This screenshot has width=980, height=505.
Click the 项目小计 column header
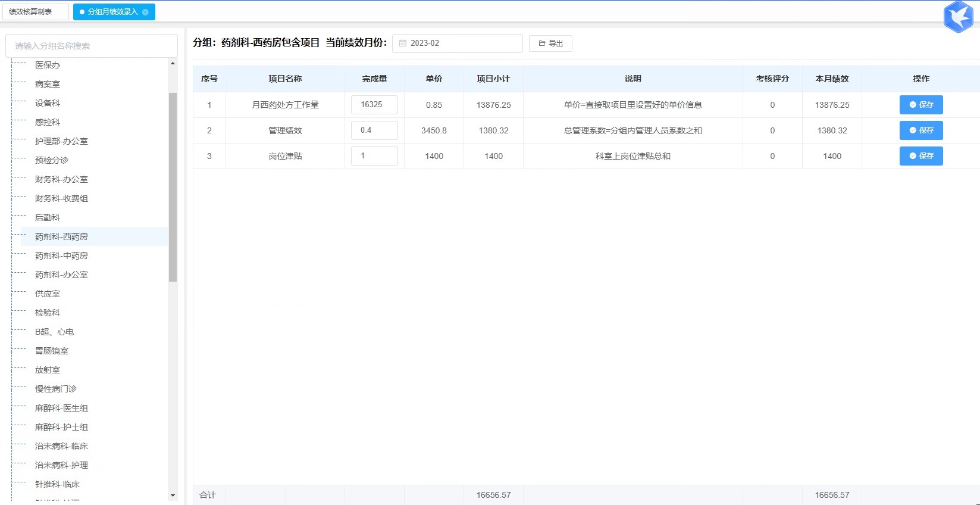point(493,79)
